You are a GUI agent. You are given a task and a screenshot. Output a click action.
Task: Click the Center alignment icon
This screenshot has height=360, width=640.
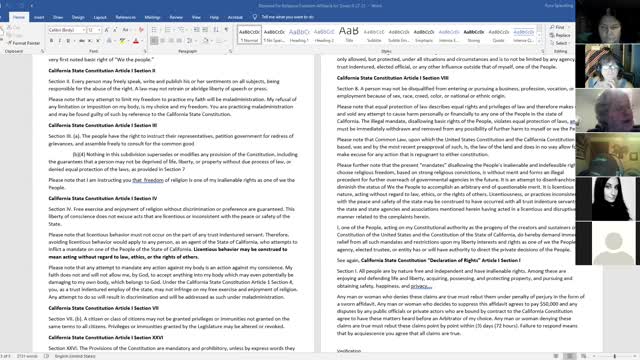162,41
